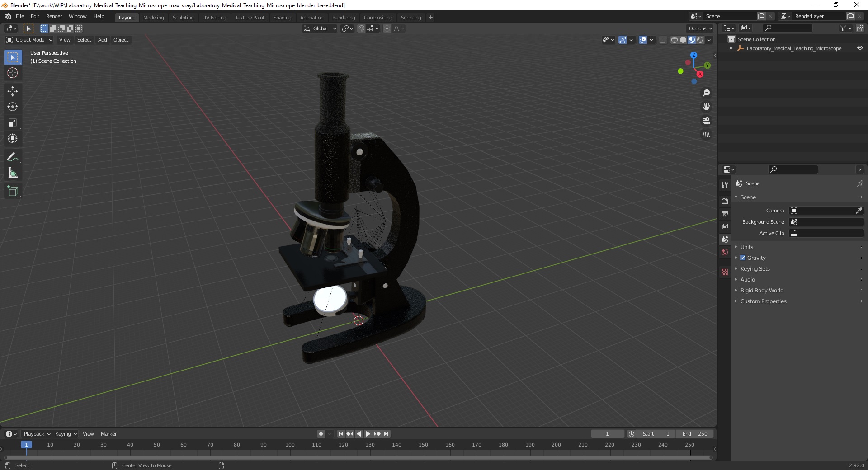Switch to the Modeling workspace tab
The image size is (868, 470).
click(x=153, y=18)
